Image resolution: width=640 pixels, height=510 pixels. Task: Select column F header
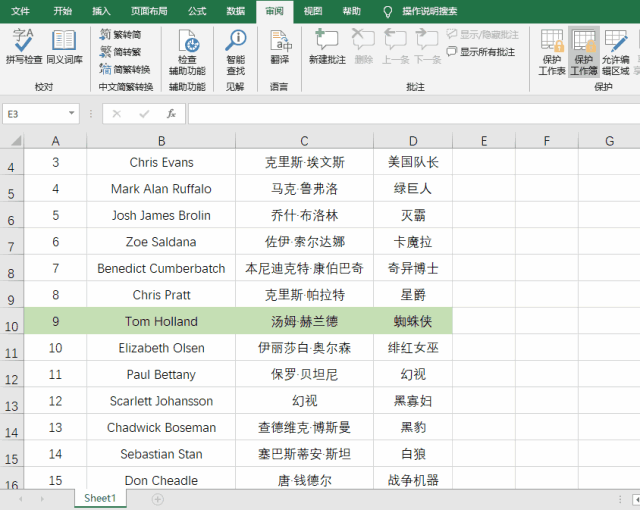point(547,141)
